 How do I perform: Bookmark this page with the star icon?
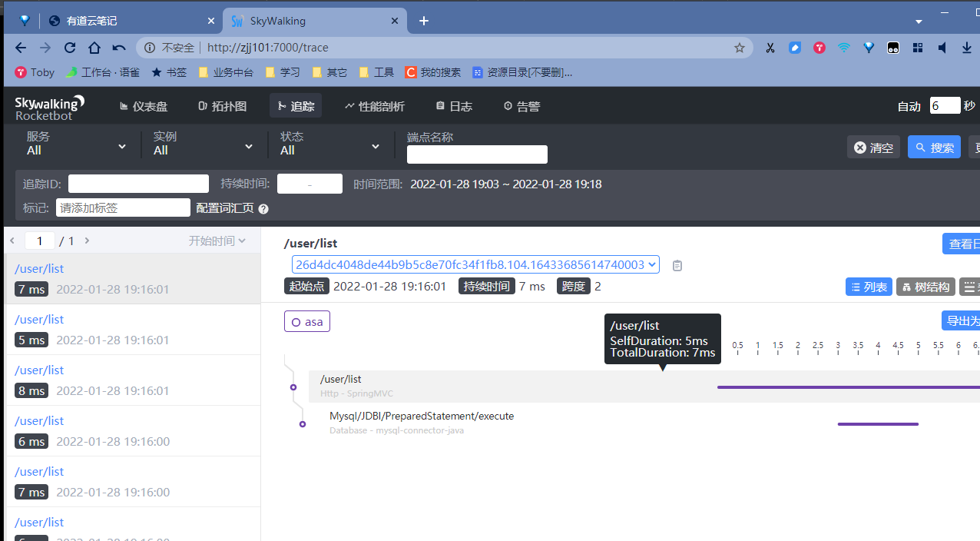[x=740, y=48]
